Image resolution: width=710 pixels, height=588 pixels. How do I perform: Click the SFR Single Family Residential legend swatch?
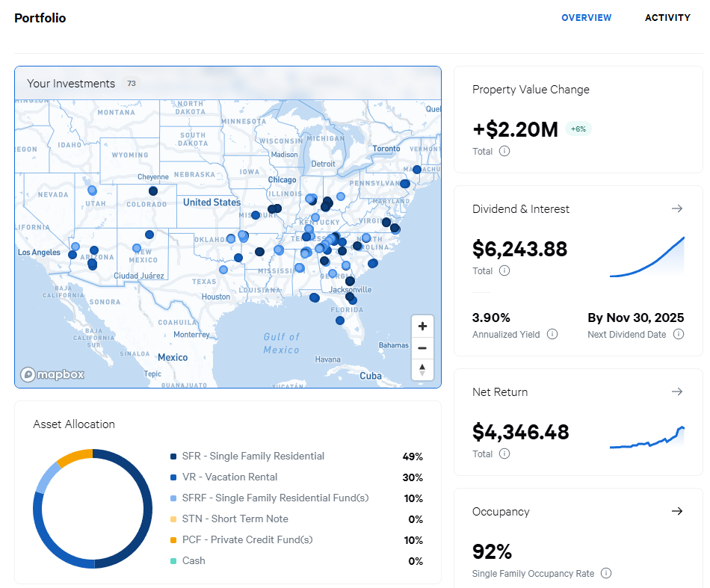pyautogui.click(x=174, y=457)
